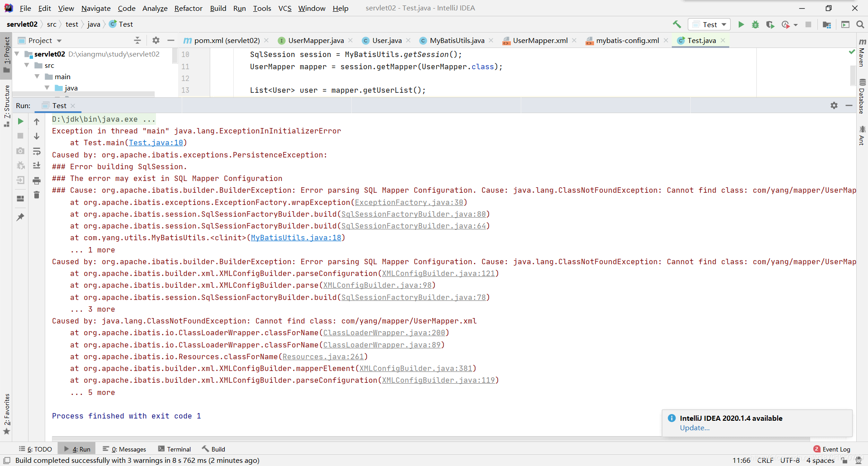This screenshot has width=868, height=466.
Task: Toggle the Structure side panel
Action: click(7, 105)
